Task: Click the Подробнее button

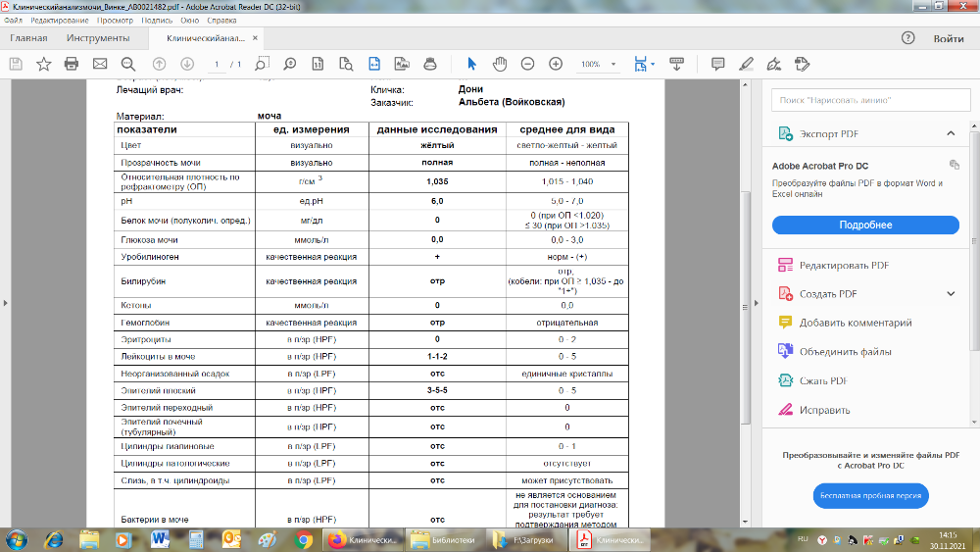Action: click(x=865, y=225)
